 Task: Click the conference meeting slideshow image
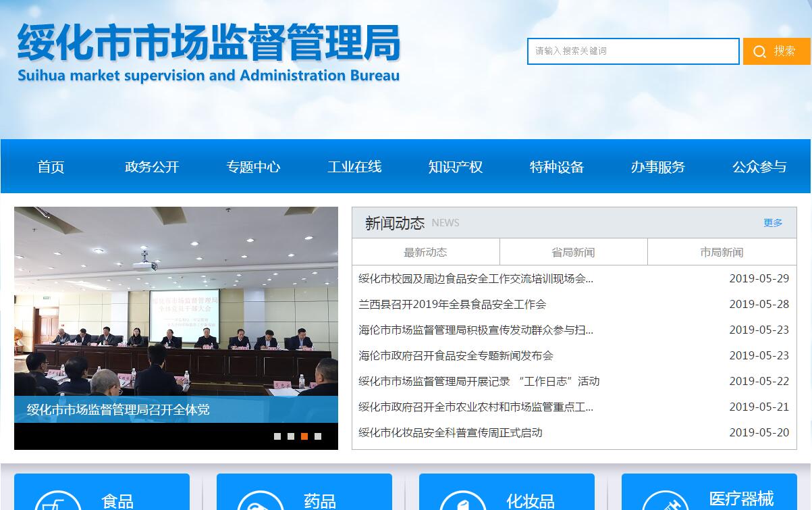point(175,304)
